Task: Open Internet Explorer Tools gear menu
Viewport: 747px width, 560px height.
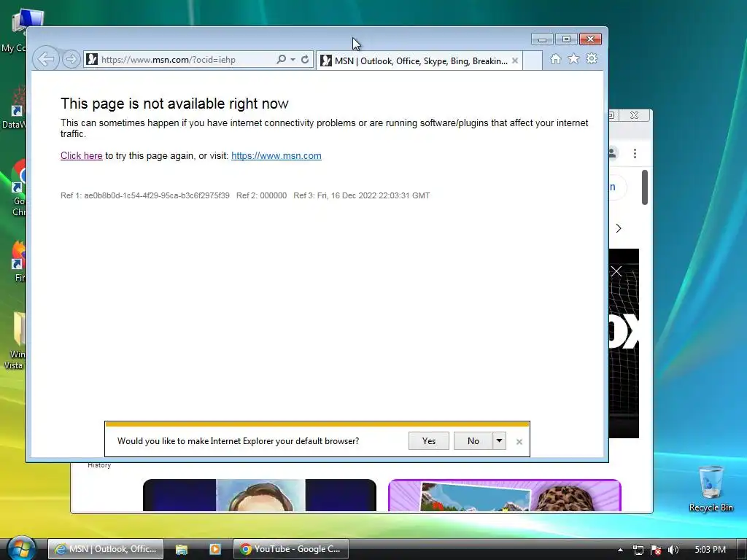Action: click(592, 59)
